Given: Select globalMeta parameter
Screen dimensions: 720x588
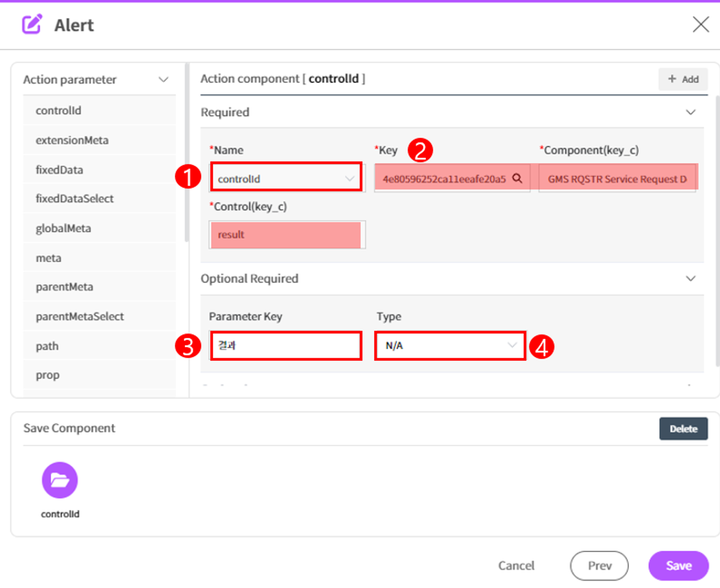Looking at the screenshot, I should click(x=99, y=228).
